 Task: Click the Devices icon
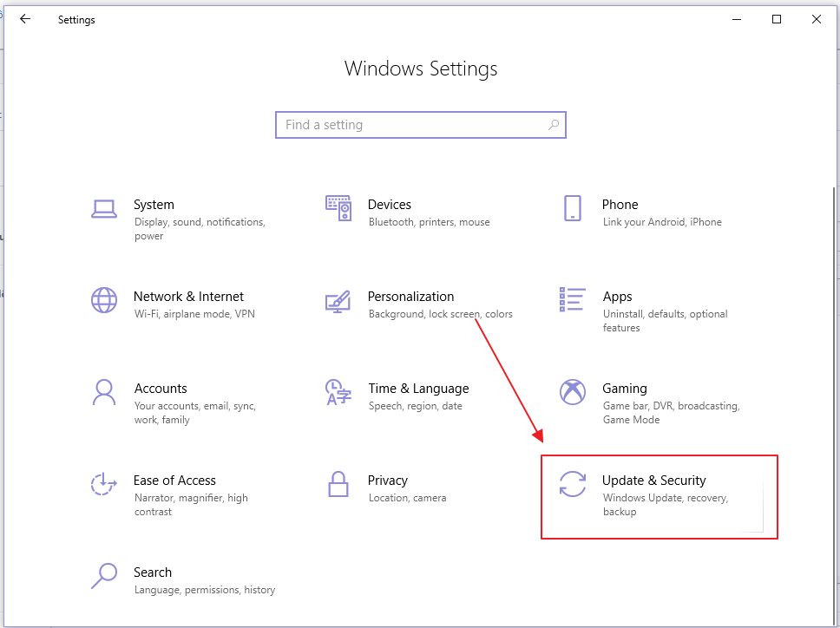(x=338, y=208)
